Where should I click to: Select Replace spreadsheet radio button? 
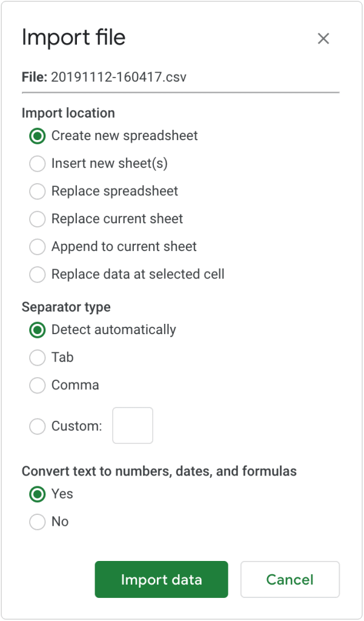click(x=38, y=192)
